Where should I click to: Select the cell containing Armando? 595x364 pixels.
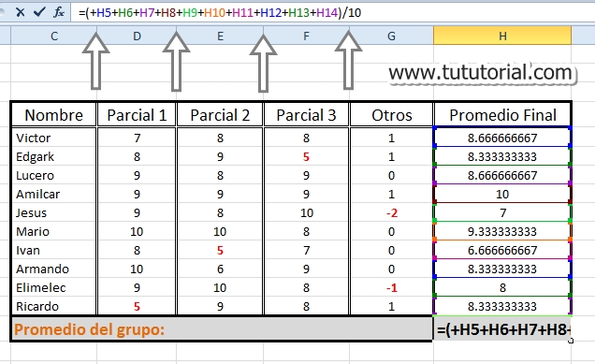click(54, 269)
